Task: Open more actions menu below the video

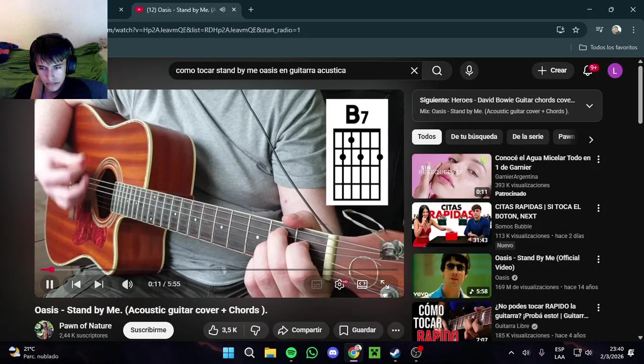Action: (395, 330)
